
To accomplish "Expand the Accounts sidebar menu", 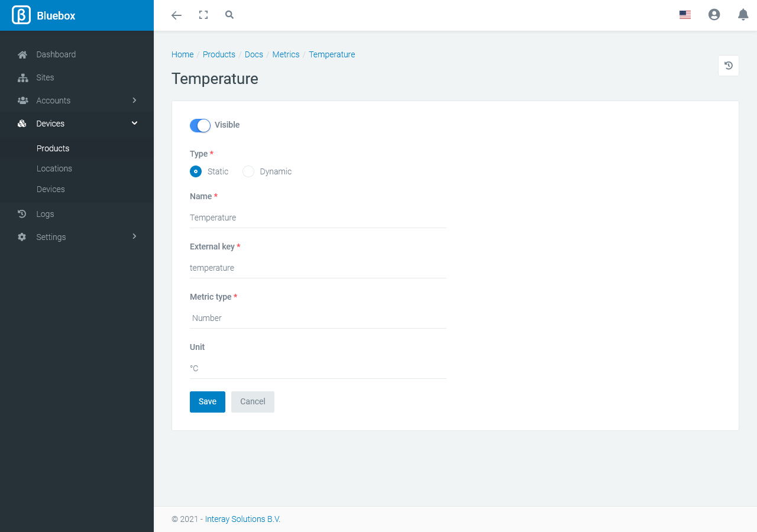I will [x=77, y=100].
